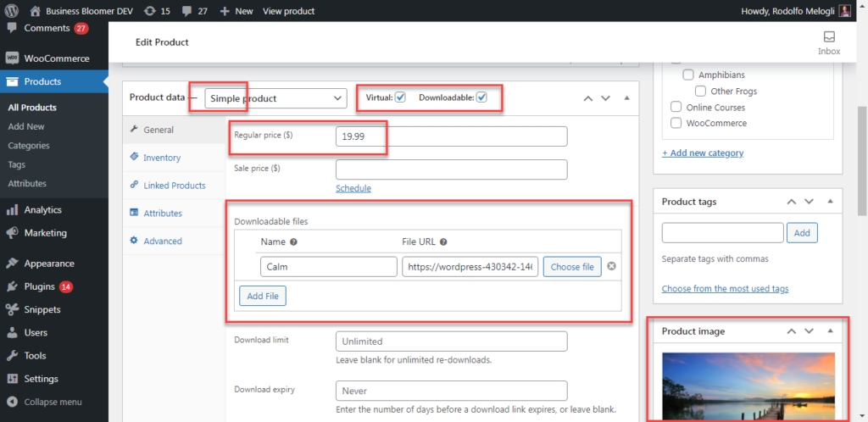Open the updates icon showing 15
The height and width of the screenshot is (422, 868).
157,11
